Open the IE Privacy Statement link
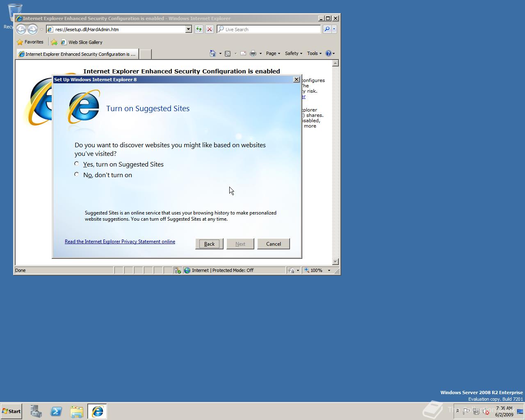The image size is (525, 420). click(120, 242)
